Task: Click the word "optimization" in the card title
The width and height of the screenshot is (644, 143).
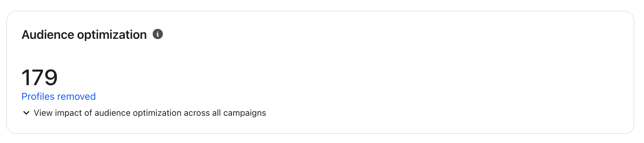Action: click(x=112, y=35)
